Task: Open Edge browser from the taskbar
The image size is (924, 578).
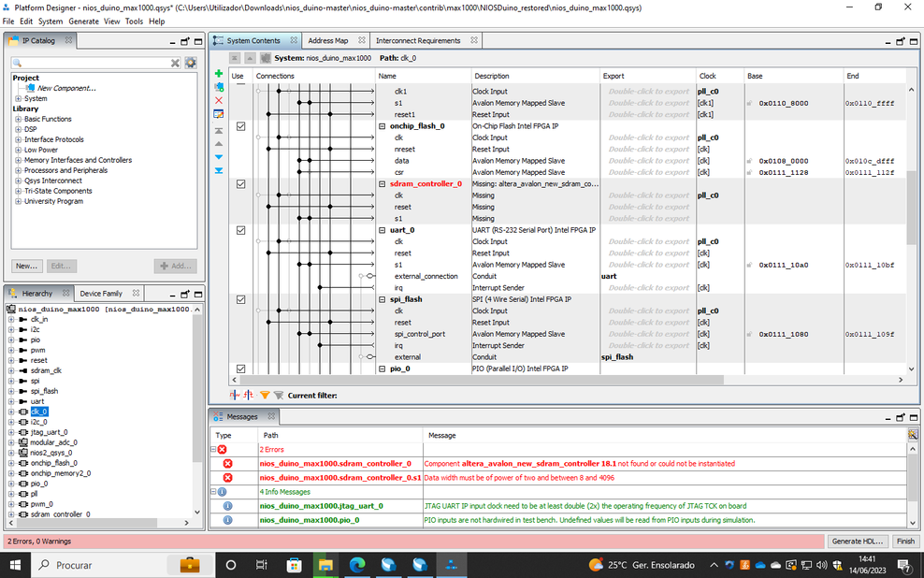Action: coord(357,565)
